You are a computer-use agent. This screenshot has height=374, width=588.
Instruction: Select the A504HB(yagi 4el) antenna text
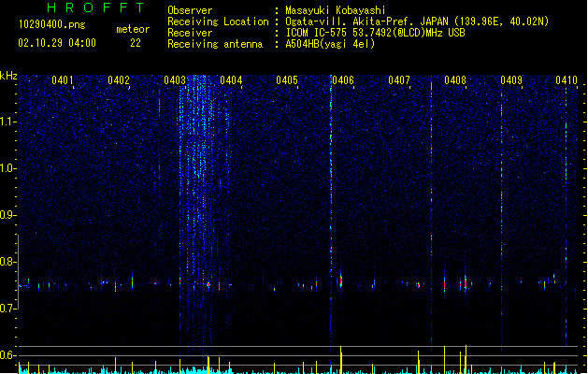click(x=330, y=44)
